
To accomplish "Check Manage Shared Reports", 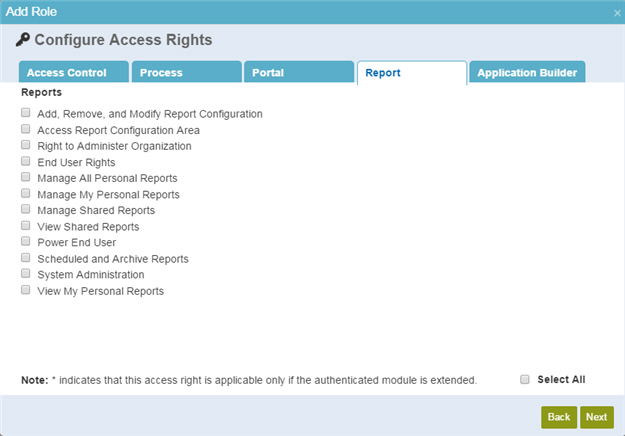I will point(26,209).
